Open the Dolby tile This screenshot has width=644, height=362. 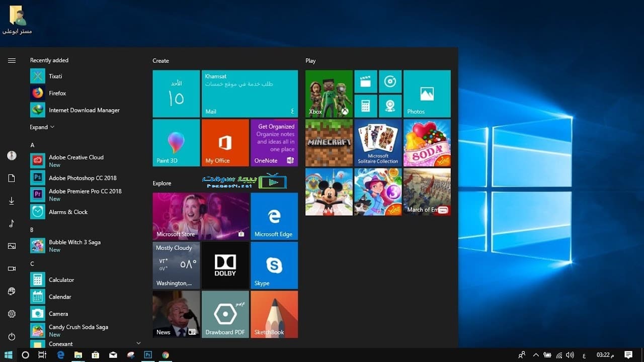pos(225,265)
